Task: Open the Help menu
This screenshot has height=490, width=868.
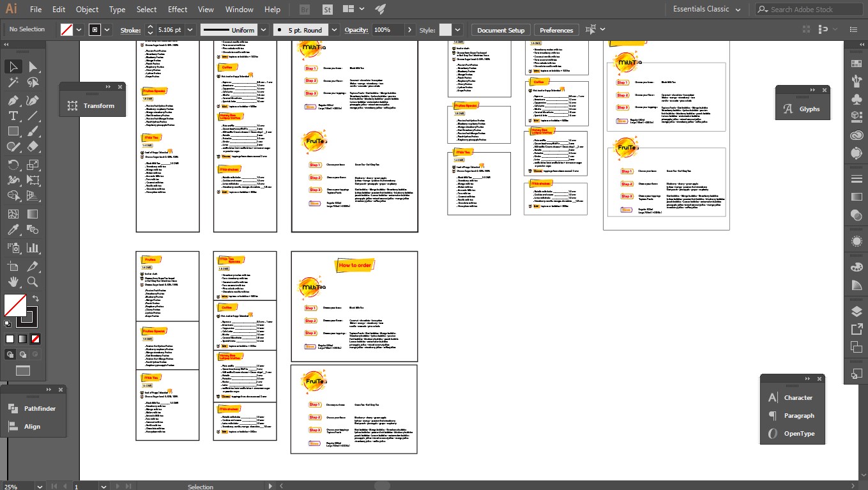Action: point(272,10)
